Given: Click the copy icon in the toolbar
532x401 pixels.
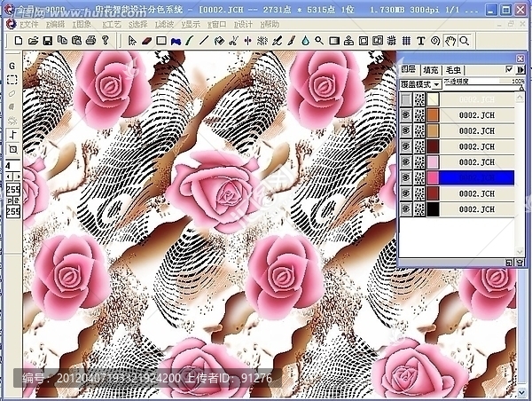Looking at the screenshot, I should tap(62, 41).
